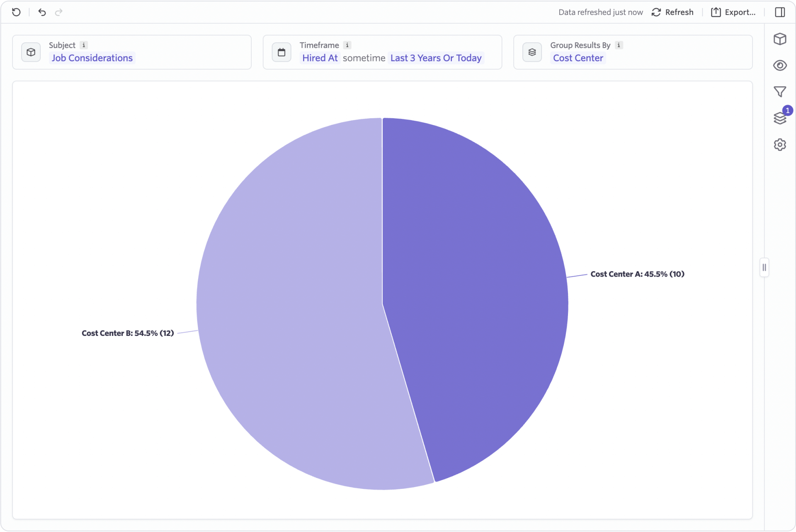Viewport: 796px width, 532px height.
Task: Toggle the right side panel open
Action: coord(780,12)
